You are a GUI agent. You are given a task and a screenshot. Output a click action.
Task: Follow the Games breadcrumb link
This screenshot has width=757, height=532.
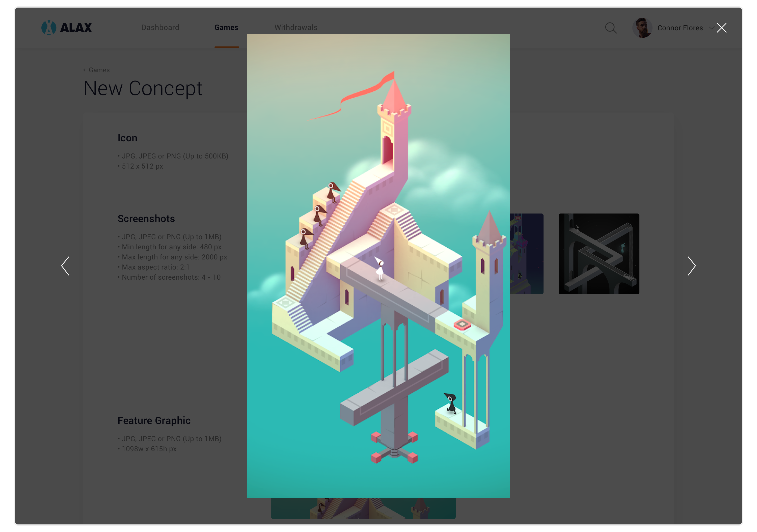tap(99, 70)
